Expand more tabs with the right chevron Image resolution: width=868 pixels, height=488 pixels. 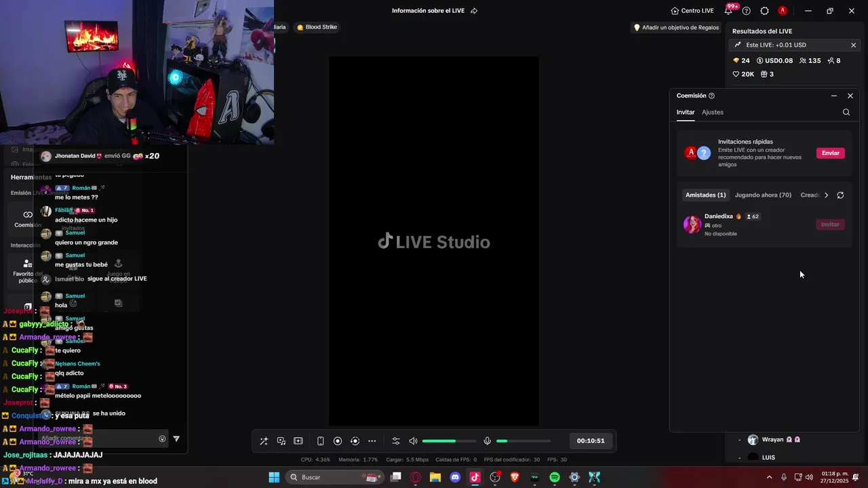point(826,195)
